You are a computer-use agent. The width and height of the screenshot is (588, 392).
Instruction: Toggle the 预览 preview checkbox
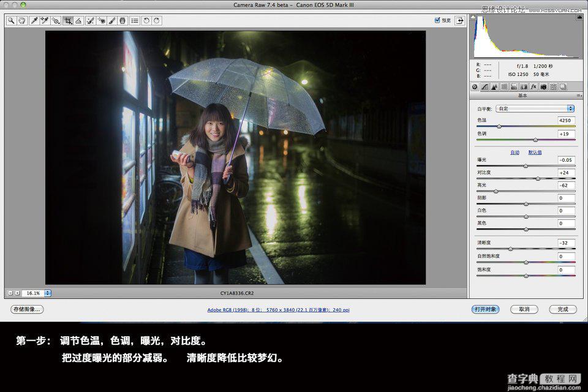[x=437, y=20]
